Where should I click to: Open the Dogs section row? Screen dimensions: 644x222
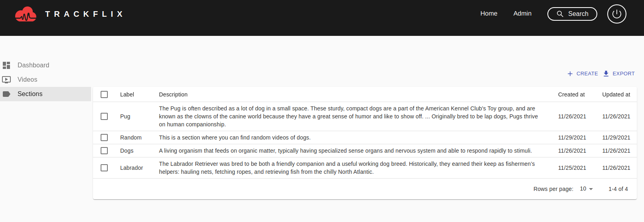point(365,151)
